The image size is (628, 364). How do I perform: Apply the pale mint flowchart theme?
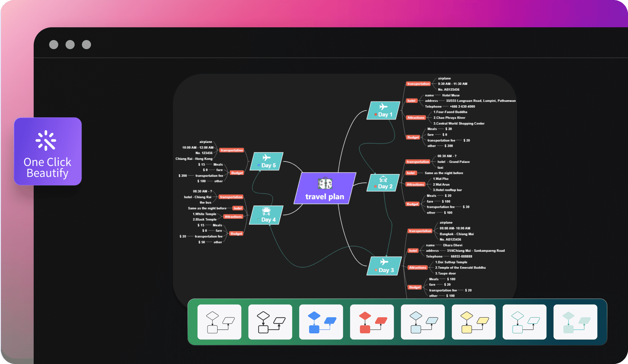(576, 322)
